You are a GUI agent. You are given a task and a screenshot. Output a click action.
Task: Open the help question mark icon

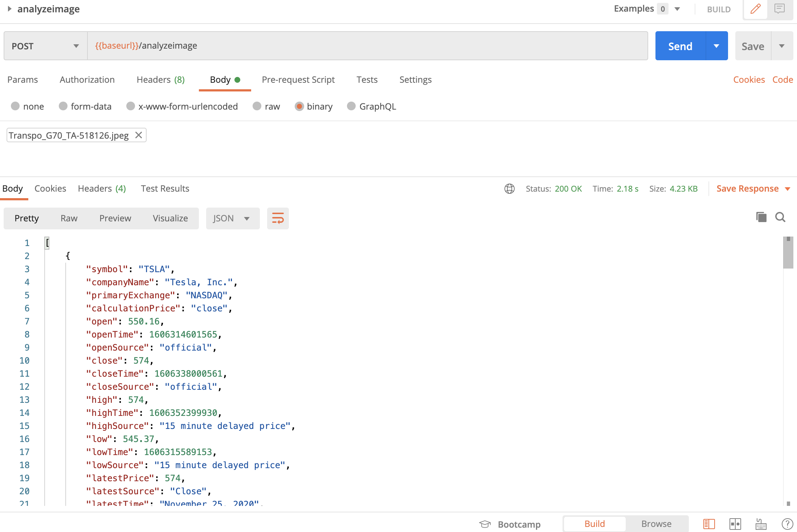[787, 524]
